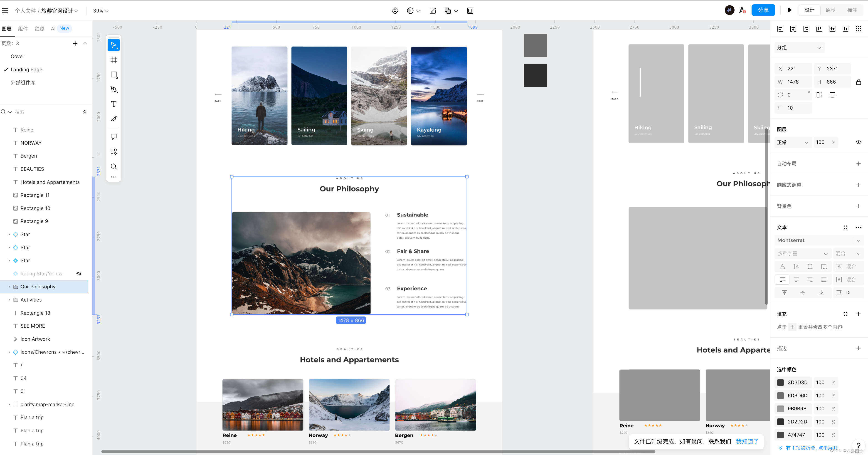868x455 pixels.
Task: Click center text alignment icon
Action: click(x=796, y=279)
